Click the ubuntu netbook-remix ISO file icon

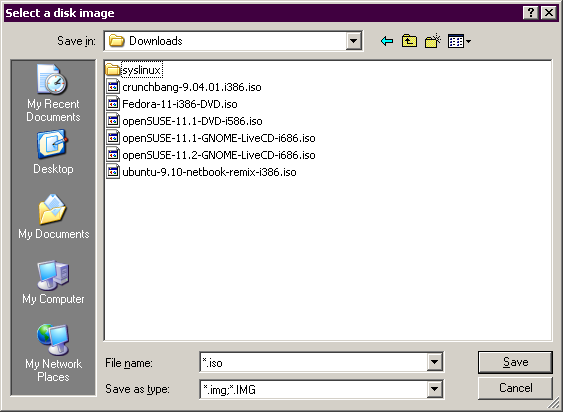[113, 172]
